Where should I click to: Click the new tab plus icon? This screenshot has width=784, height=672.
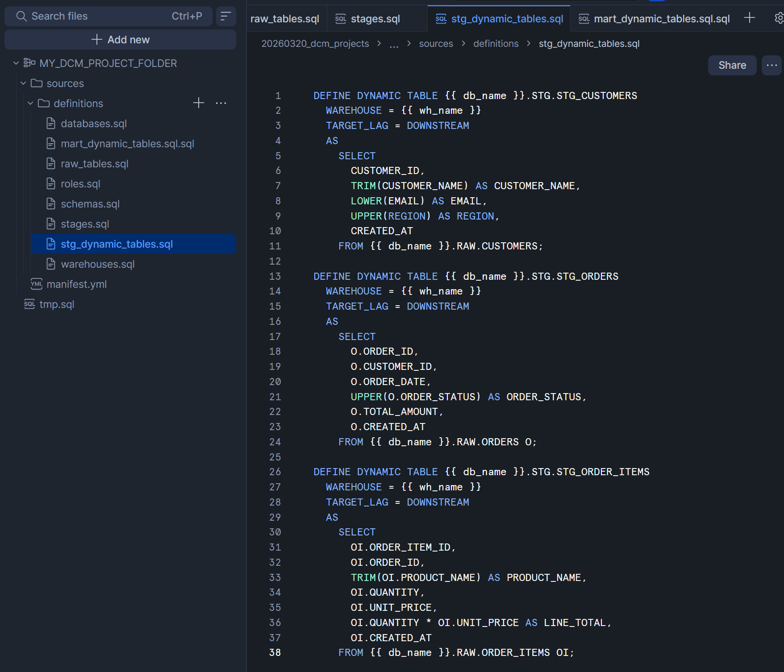(750, 18)
